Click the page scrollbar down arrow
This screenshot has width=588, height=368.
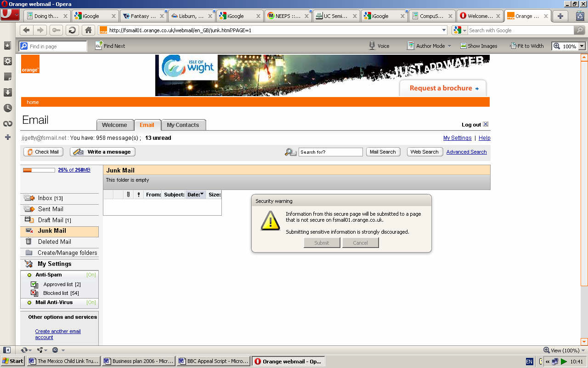pos(584,342)
